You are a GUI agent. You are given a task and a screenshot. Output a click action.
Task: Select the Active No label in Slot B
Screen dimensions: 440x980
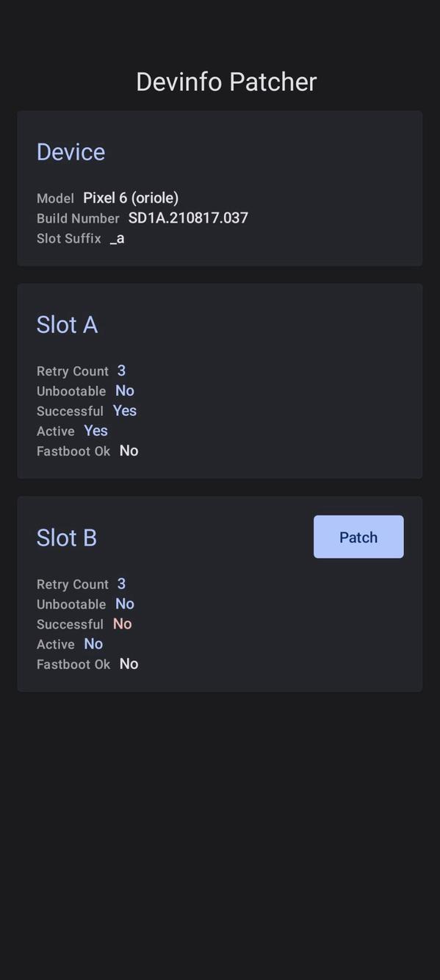(x=93, y=643)
